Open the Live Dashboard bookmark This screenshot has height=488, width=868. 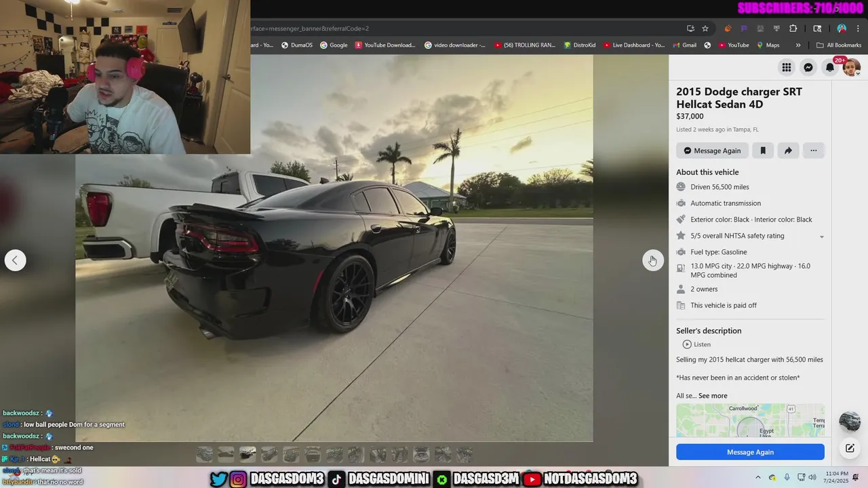pos(634,45)
